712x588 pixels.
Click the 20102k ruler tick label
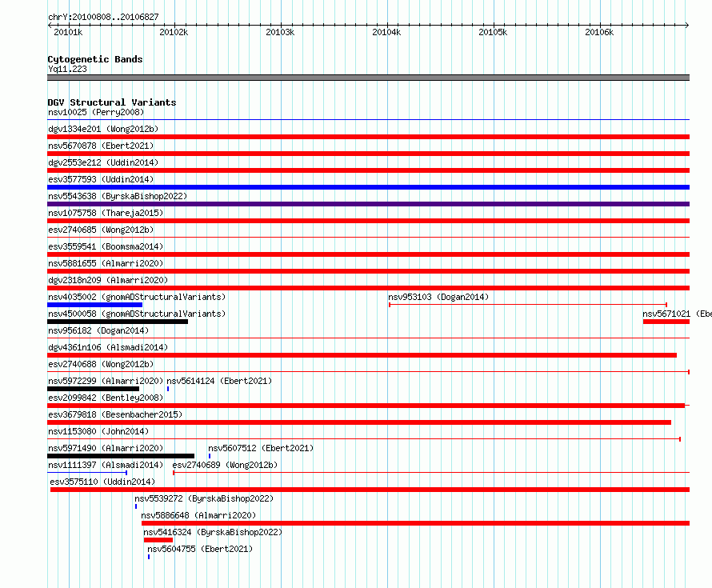(174, 32)
